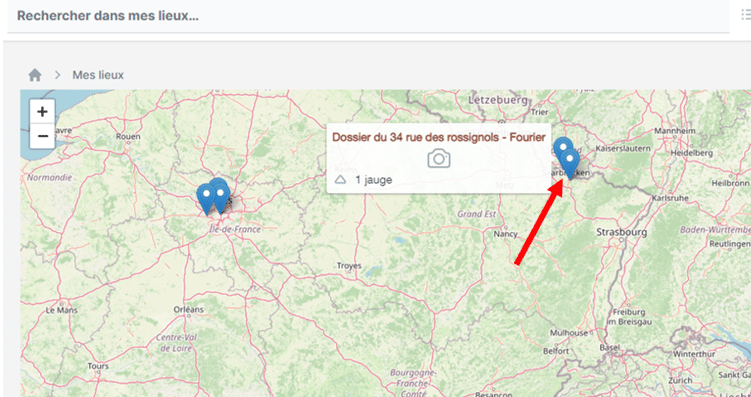Click the Basel label on the map

tap(609, 347)
